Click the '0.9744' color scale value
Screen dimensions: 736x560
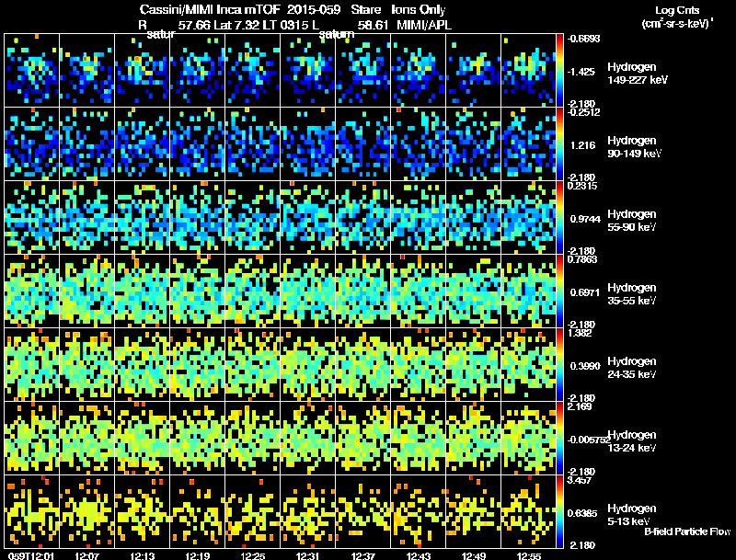585,219
